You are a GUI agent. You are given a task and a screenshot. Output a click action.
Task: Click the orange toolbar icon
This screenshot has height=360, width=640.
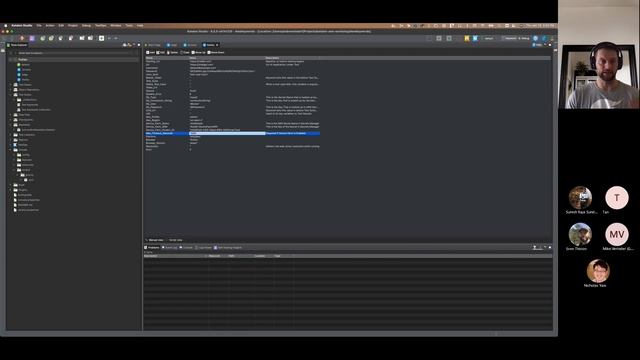pos(22,38)
